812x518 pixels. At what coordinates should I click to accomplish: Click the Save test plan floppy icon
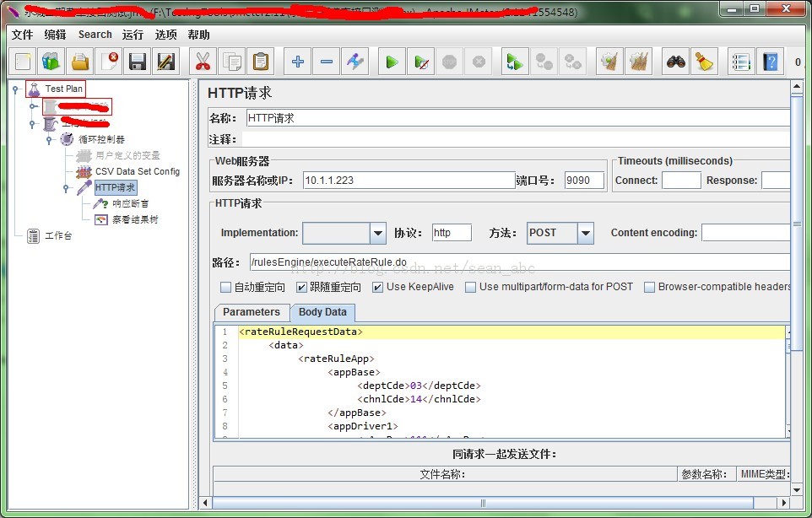[x=138, y=62]
